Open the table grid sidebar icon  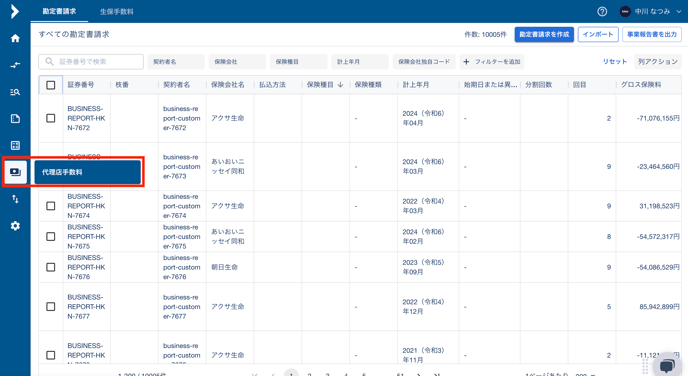coord(15,145)
